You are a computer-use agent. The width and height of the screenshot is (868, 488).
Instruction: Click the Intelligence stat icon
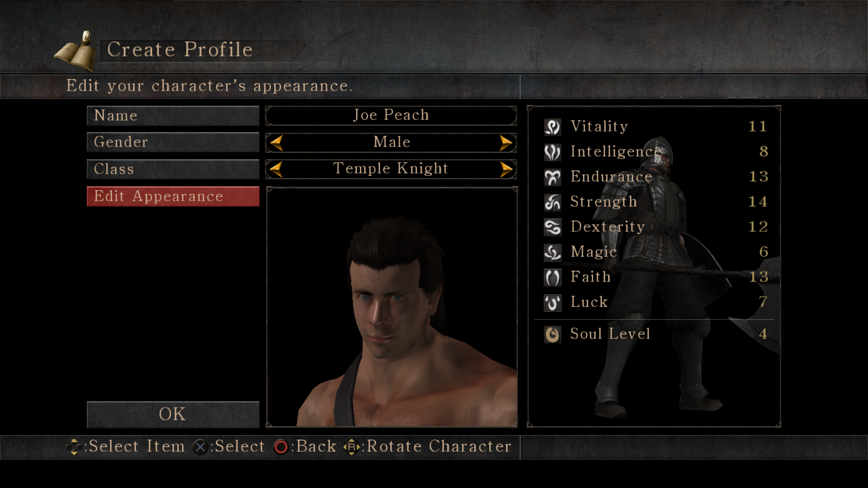(552, 152)
